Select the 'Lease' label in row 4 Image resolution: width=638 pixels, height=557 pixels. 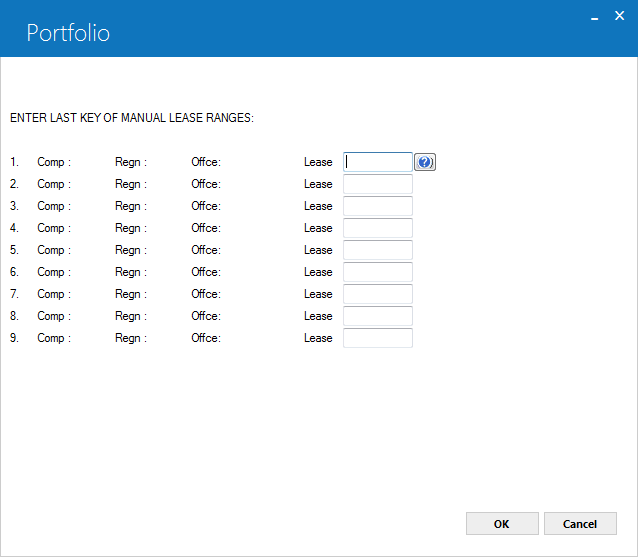pos(318,228)
